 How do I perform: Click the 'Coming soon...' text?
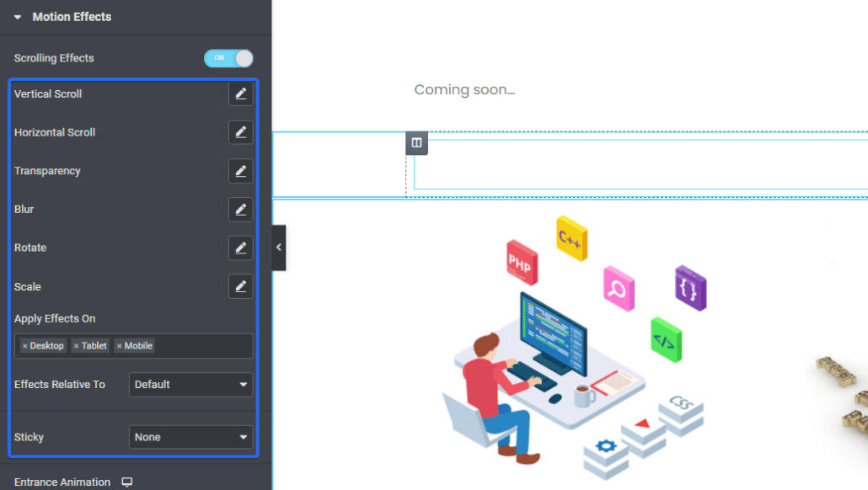click(464, 89)
